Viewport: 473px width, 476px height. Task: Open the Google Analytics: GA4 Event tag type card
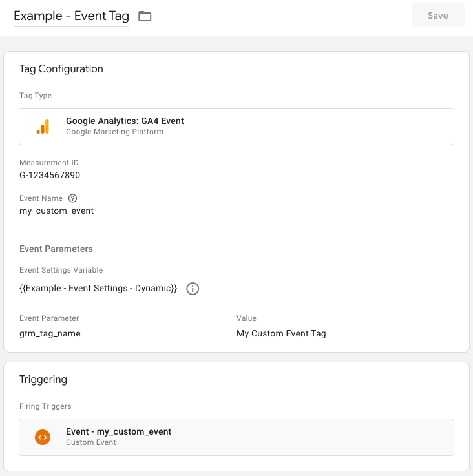236,127
